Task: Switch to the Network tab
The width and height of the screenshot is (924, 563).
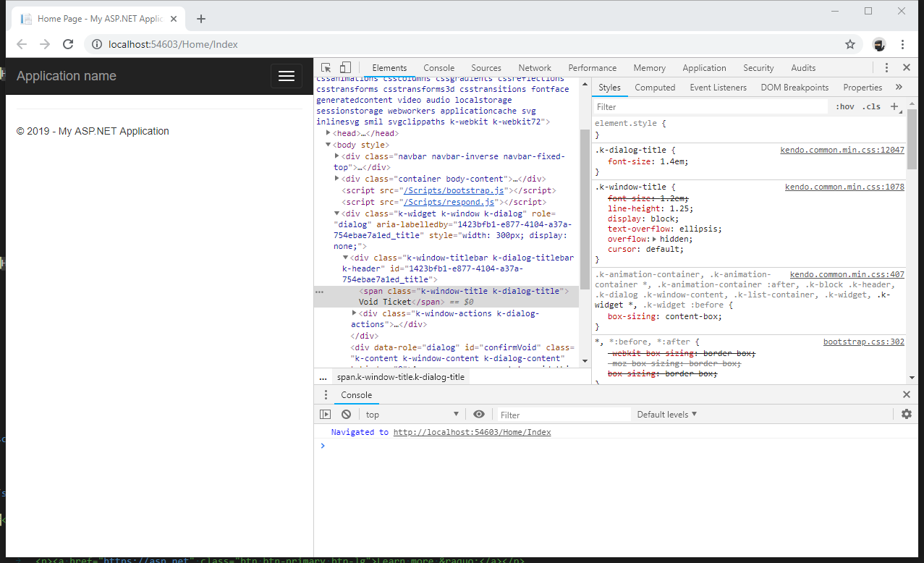Action: (x=535, y=68)
